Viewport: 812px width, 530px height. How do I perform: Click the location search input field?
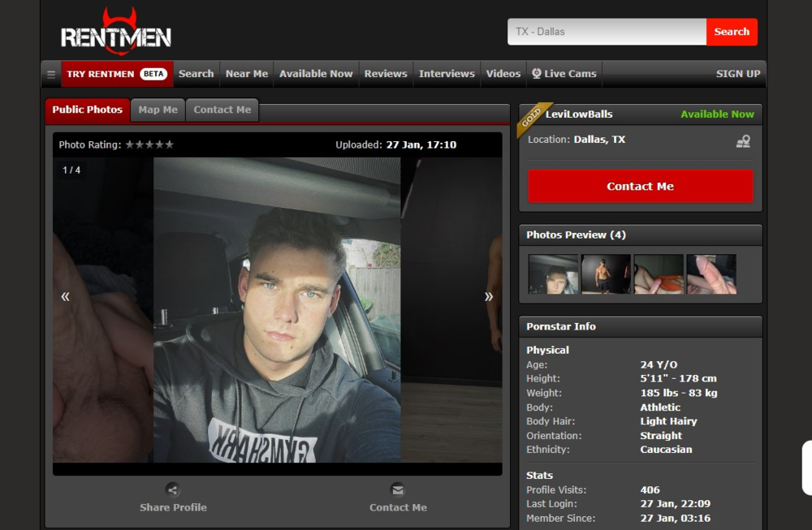[x=607, y=32]
